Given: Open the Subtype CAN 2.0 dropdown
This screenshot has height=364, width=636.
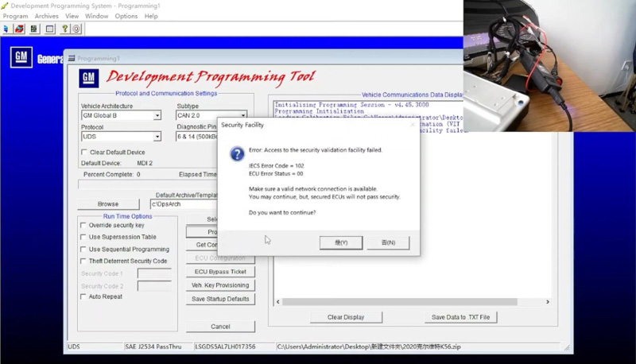Looking at the screenshot, I should pos(242,115).
